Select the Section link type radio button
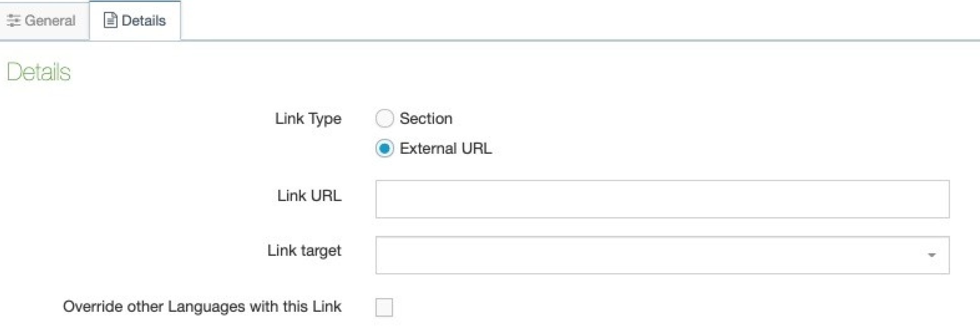This screenshot has height=335, width=980. pyautogui.click(x=385, y=118)
